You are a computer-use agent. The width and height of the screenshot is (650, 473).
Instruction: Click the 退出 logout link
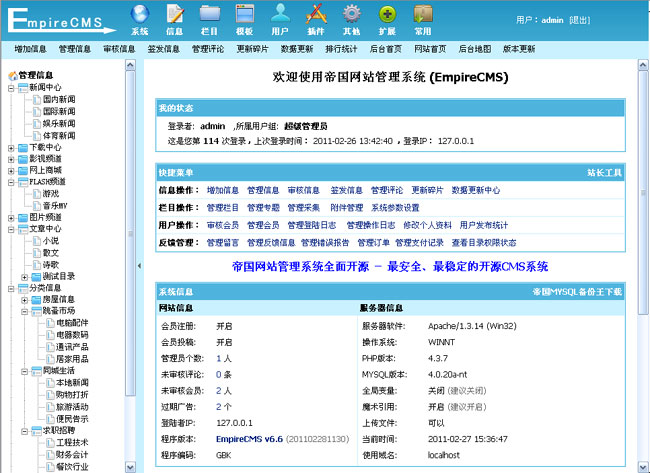click(579, 20)
